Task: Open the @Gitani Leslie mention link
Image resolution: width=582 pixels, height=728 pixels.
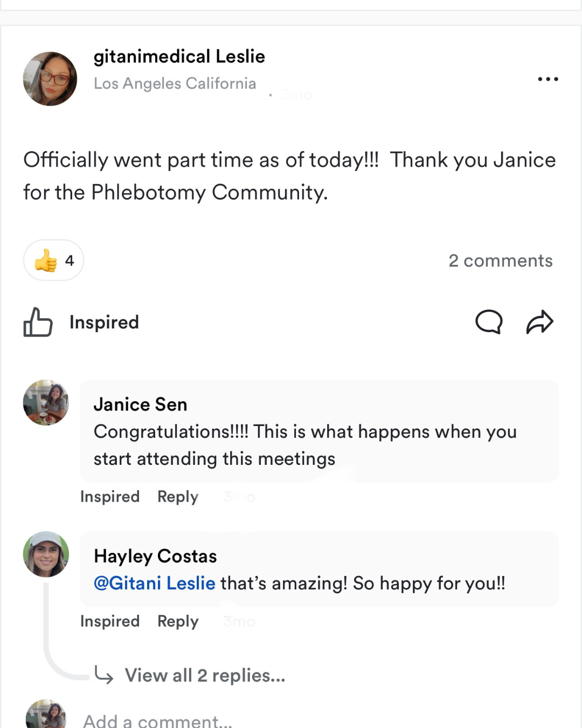Action: pyautogui.click(x=155, y=583)
